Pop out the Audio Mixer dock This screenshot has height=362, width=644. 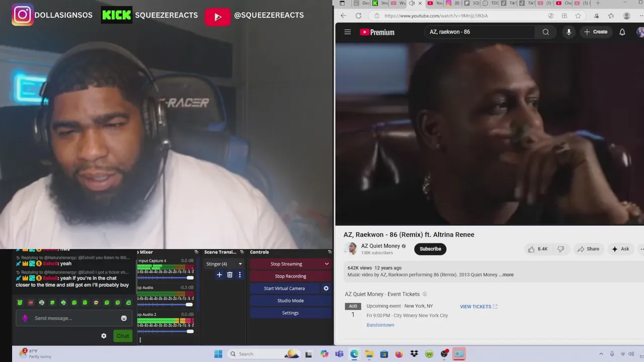click(196, 252)
